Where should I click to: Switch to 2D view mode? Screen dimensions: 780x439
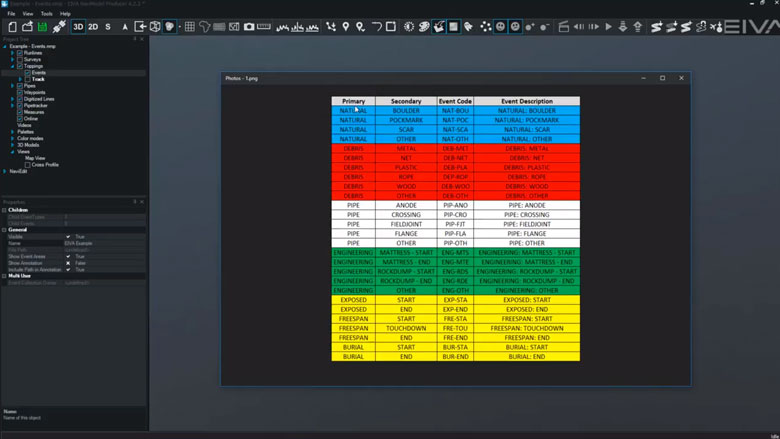point(93,26)
